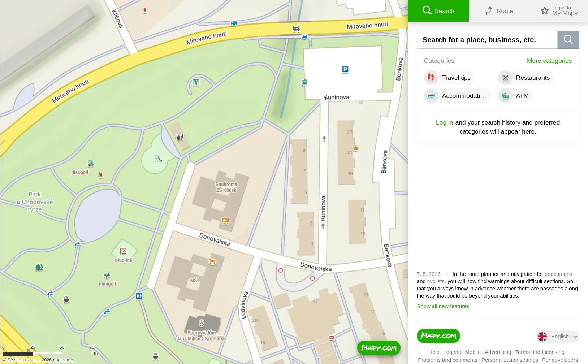Viewport: 588px width, 364px height.
Task: Click the drinks icon north of the playground
Action: pos(180,136)
